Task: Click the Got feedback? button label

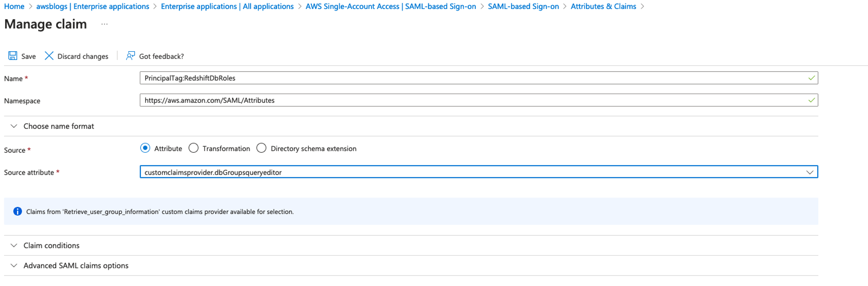Action: click(161, 56)
